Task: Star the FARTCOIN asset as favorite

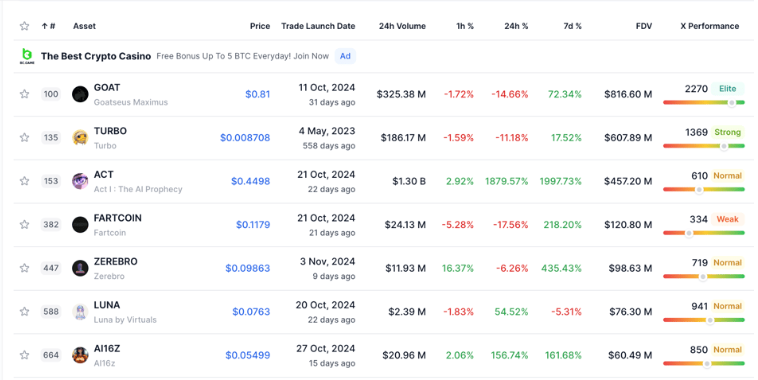Action: pyautogui.click(x=24, y=224)
